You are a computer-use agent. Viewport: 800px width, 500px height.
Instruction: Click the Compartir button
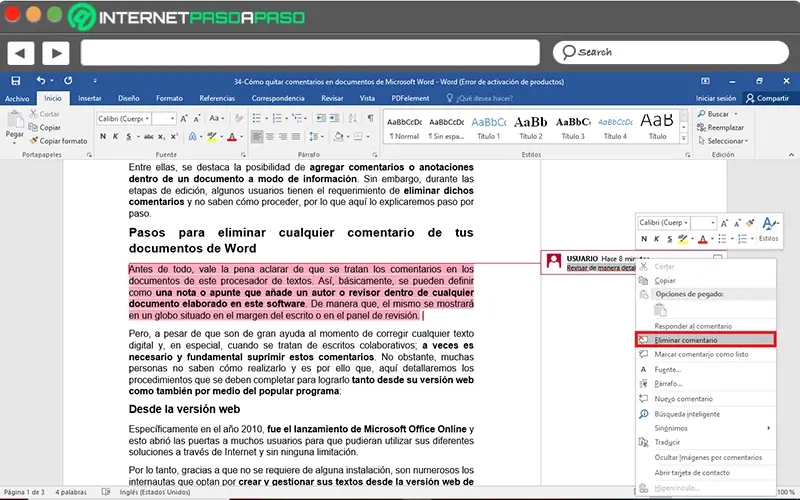767,98
